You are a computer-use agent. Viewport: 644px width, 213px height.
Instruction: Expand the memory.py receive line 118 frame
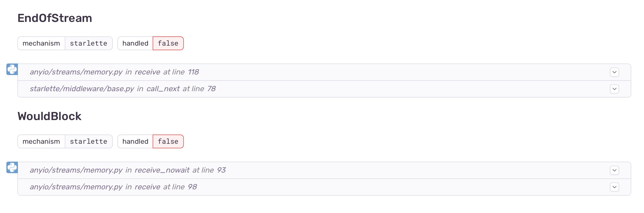tap(615, 72)
